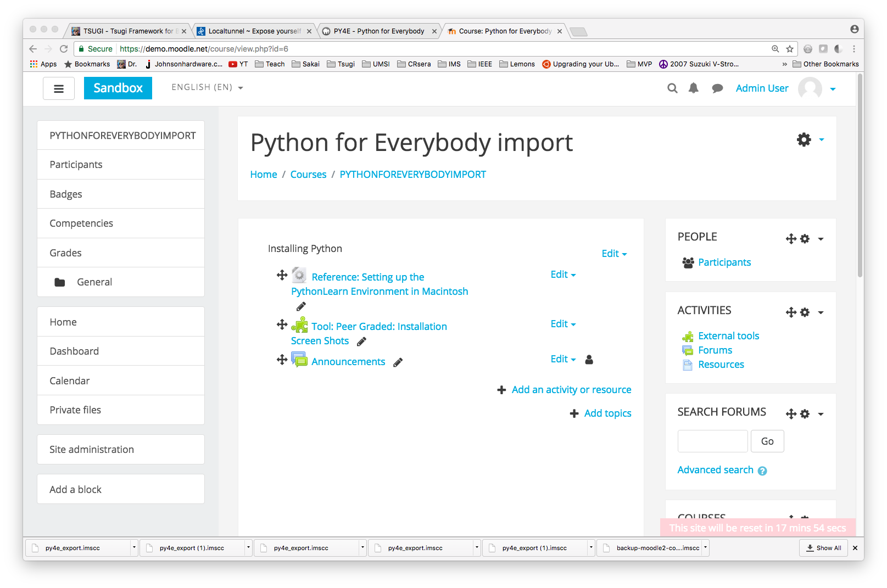
Task: Expand user menu arrow next to avatar
Action: 833,89
